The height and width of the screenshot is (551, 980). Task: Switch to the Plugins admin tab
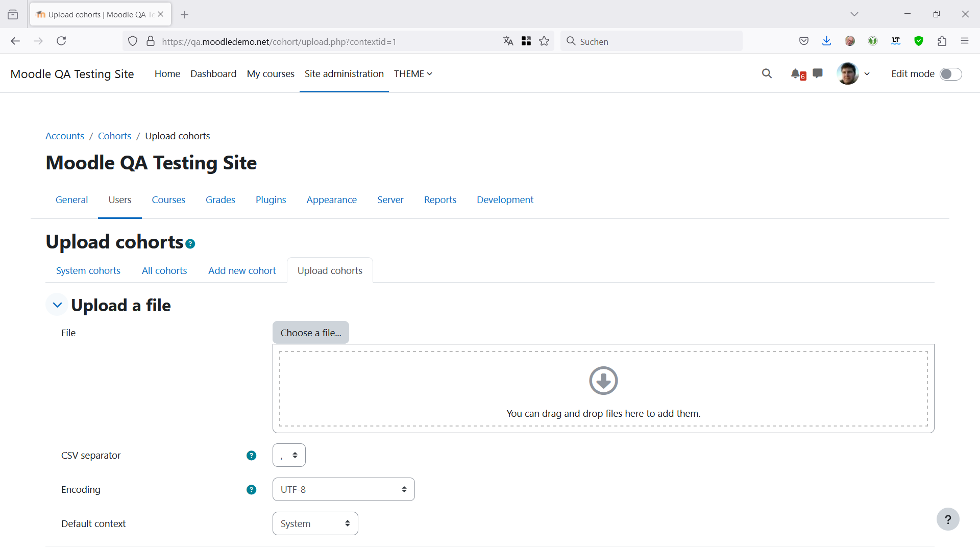(x=271, y=200)
